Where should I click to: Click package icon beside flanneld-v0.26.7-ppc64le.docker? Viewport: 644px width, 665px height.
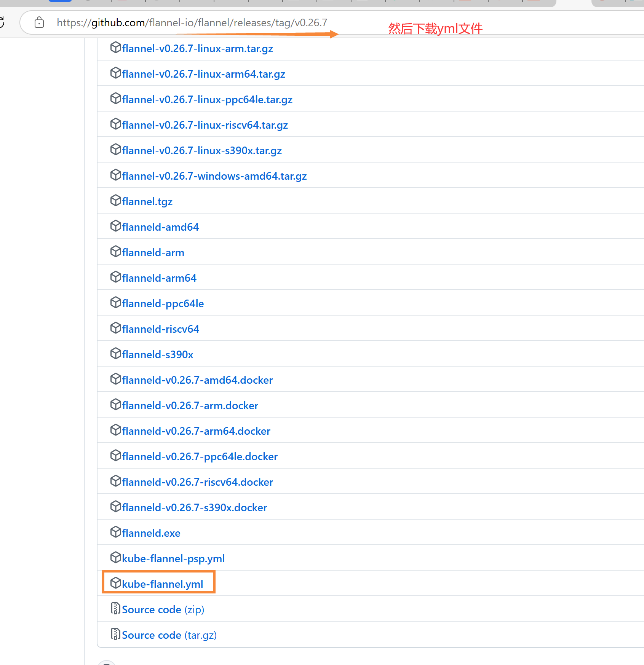click(x=115, y=455)
